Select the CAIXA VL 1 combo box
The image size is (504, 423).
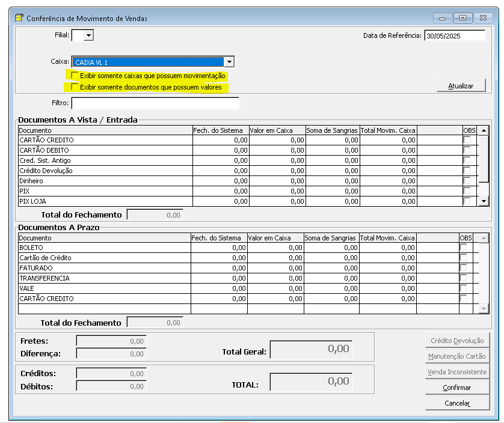153,62
